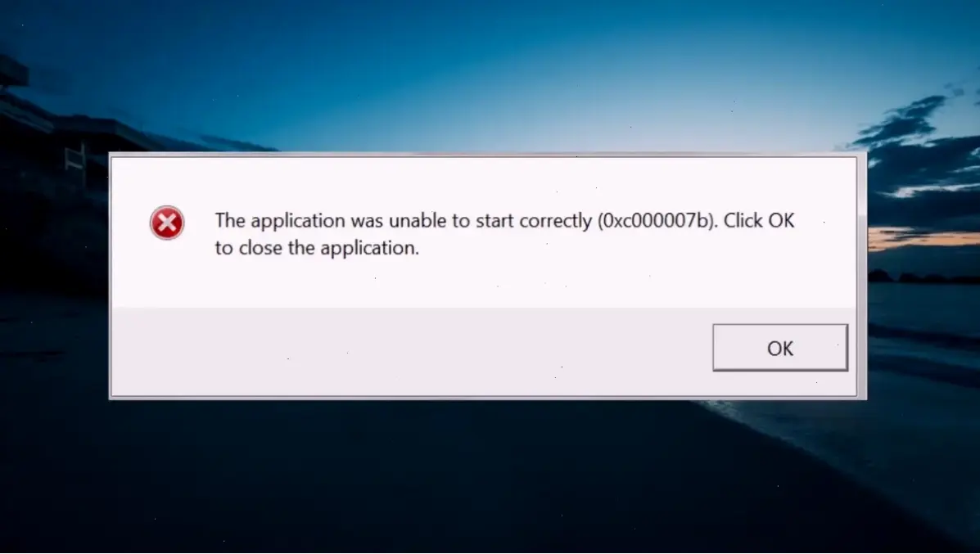Click the "Click OK" words in message
The width and height of the screenshot is (980, 554).
pos(759,221)
